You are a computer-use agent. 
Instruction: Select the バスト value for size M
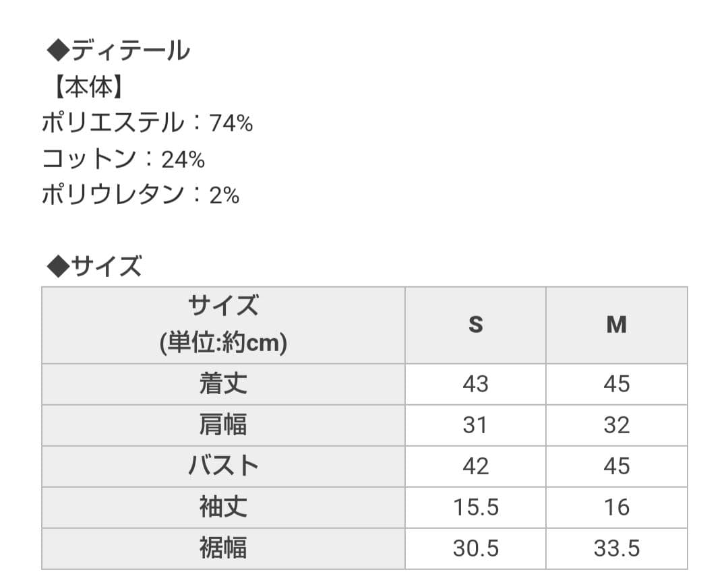pos(616,466)
